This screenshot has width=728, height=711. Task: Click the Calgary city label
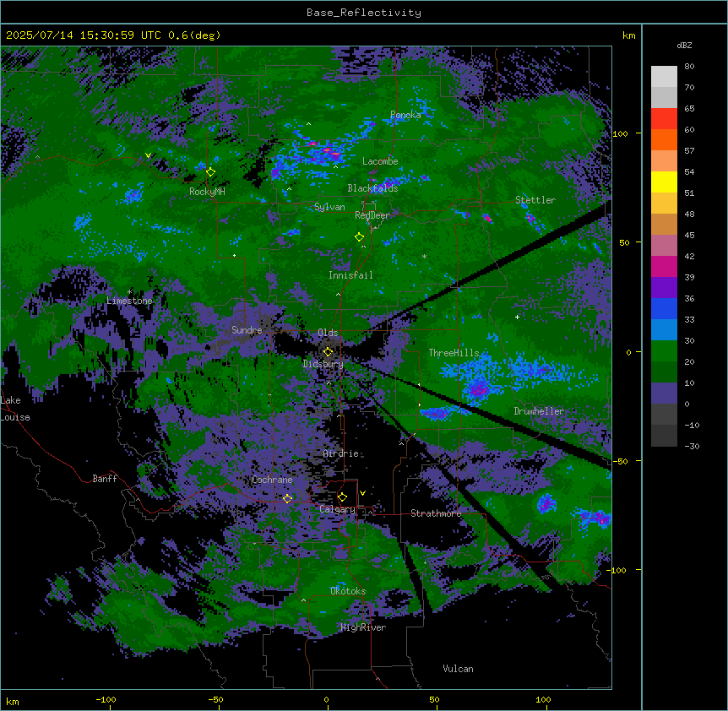coord(337,509)
